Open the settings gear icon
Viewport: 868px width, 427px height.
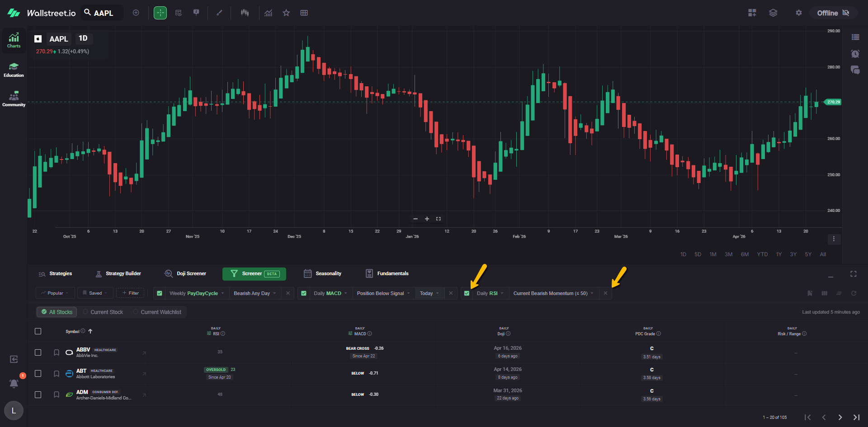tap(798, 13)
